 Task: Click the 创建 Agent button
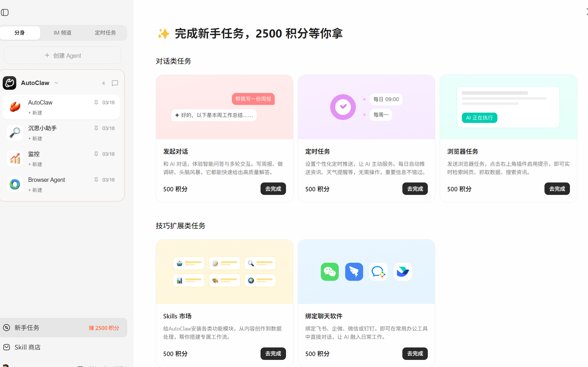click(x=62, y=55)
